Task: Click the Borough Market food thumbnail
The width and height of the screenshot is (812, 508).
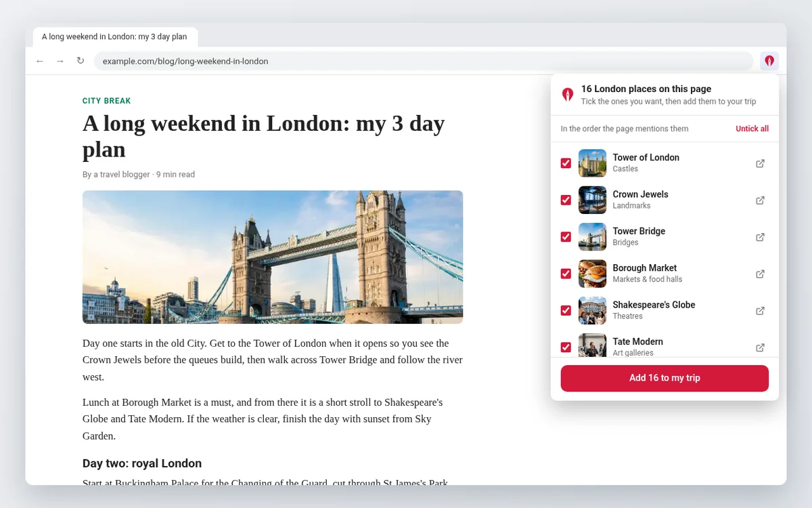Action: point(592,274)
